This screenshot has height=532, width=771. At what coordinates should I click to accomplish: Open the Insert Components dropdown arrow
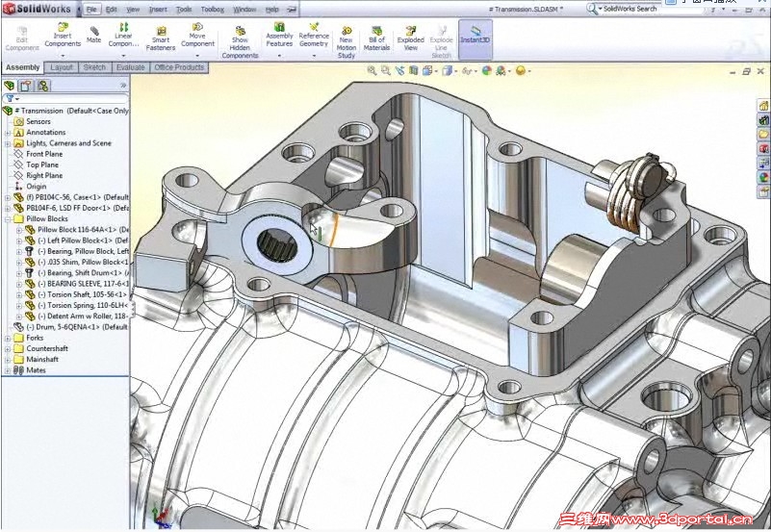click(63, 56)
